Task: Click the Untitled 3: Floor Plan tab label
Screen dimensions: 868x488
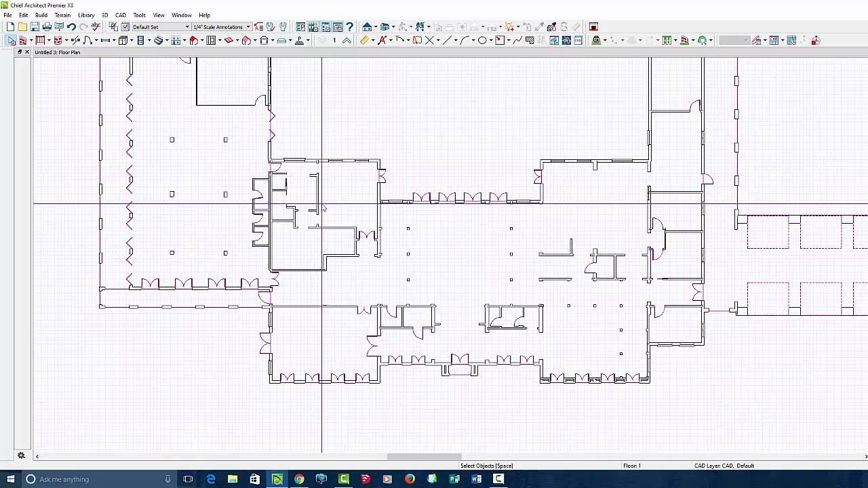Action: click(x=58, y=52)
